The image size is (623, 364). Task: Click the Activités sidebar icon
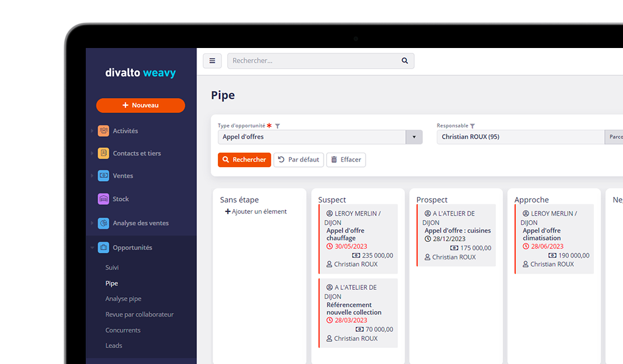(103, 131)
